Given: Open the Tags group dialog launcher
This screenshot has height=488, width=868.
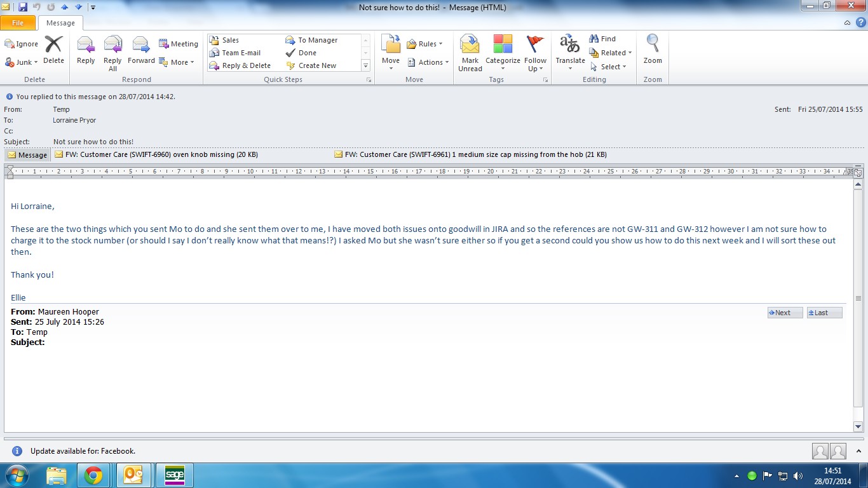Looking at the screenshot, I should pos(546,80).
